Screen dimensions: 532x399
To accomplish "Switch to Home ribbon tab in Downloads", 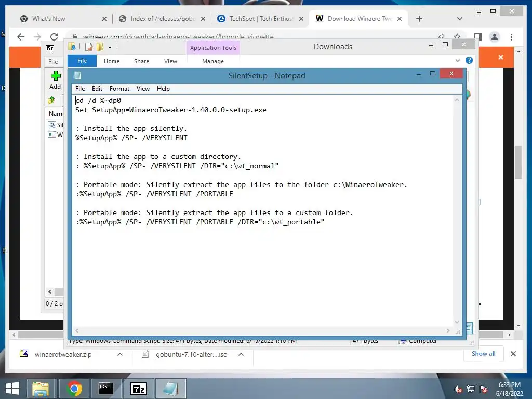I will click(x=112, y=61).
